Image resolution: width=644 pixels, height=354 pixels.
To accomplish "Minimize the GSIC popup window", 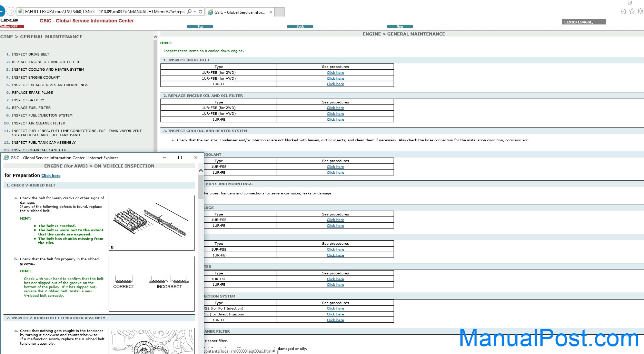I will coord(165,158).
